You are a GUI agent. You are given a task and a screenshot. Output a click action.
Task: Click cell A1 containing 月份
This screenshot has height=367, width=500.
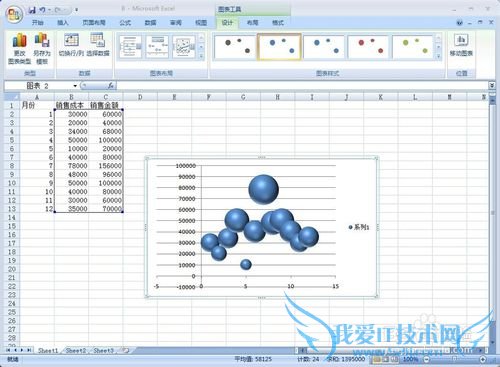click(x=37, y=105)
